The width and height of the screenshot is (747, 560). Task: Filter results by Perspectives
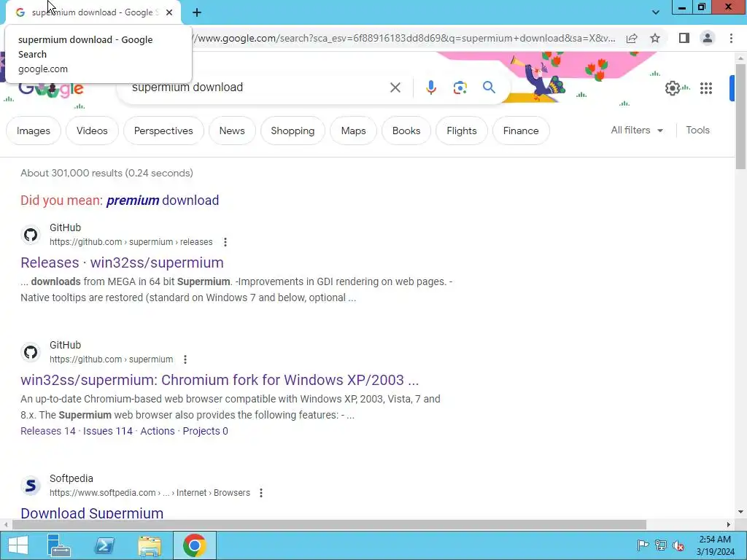[163, 131]
